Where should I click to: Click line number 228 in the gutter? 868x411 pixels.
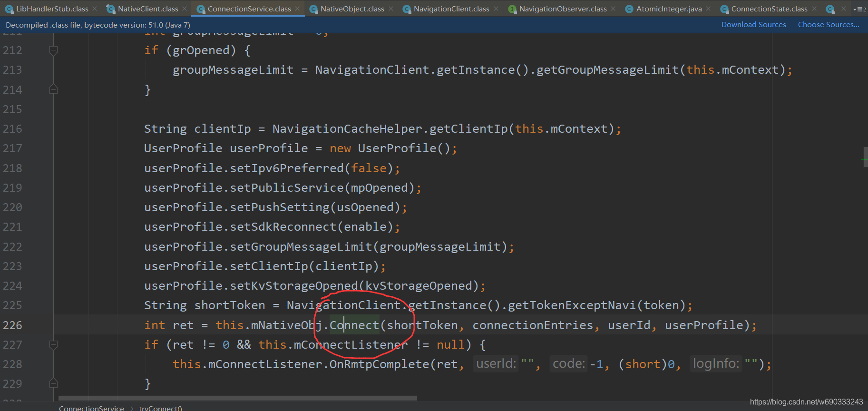pos(12,364)
